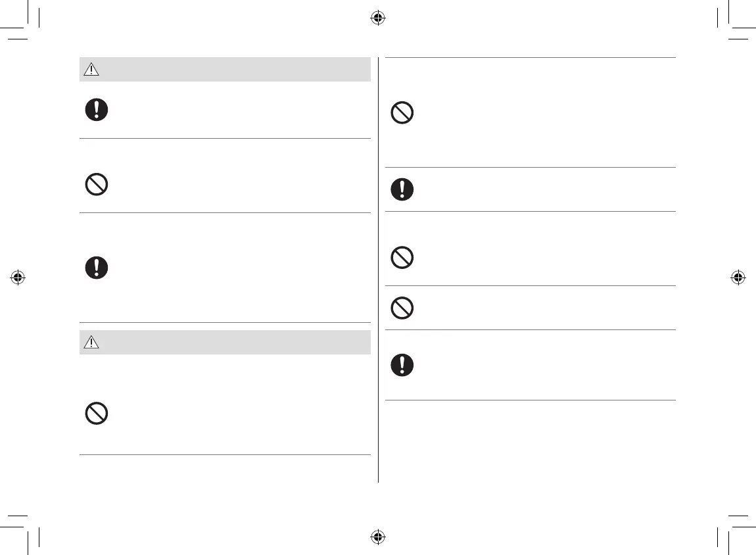Click the prohibition icon below the first left exclamation
The height and width of the screenshot is (555, 756).
click(97, 185)
